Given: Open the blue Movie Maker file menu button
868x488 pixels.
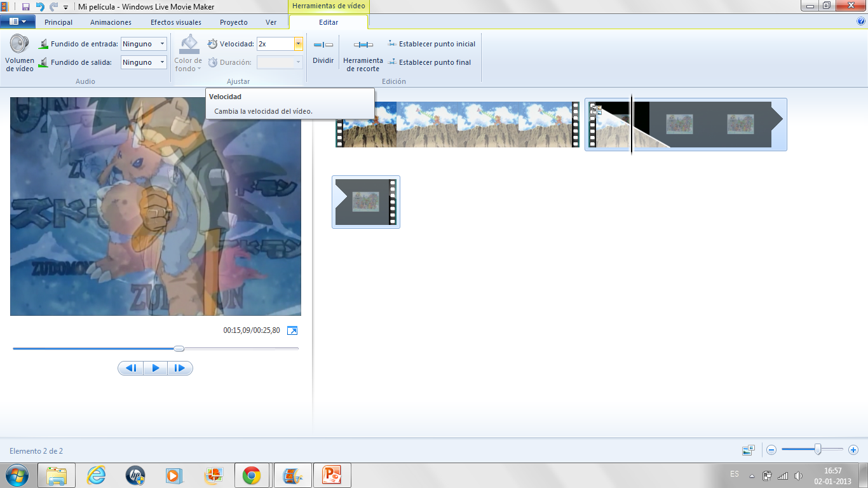Looking at the screenshot, I should pyautogui.click(x=17, y=22).
